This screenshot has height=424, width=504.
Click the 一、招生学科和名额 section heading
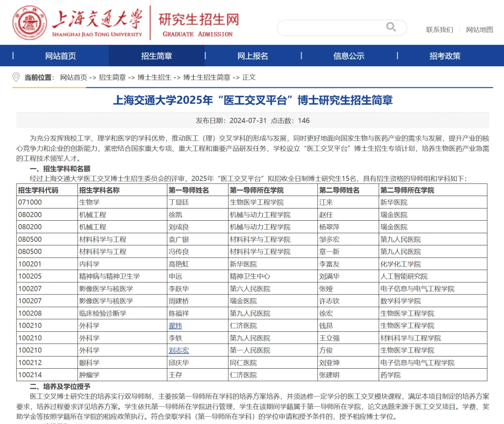click(60, 169)
